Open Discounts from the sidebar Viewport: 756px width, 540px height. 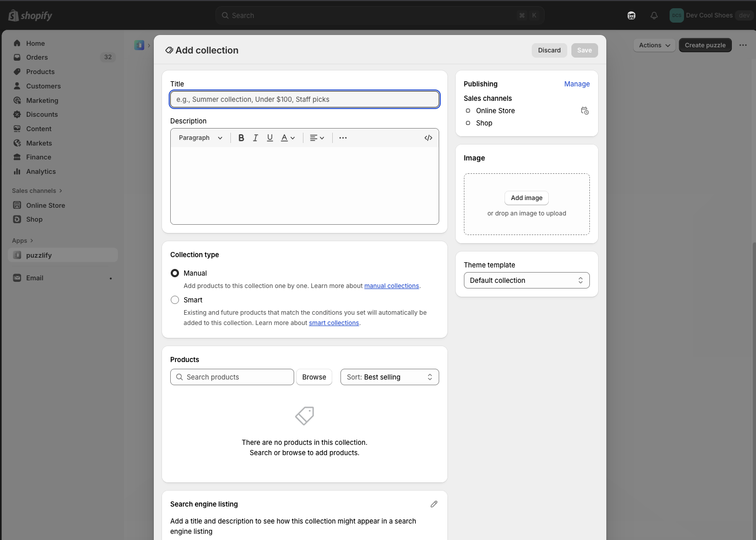click(x=42, y=114)
